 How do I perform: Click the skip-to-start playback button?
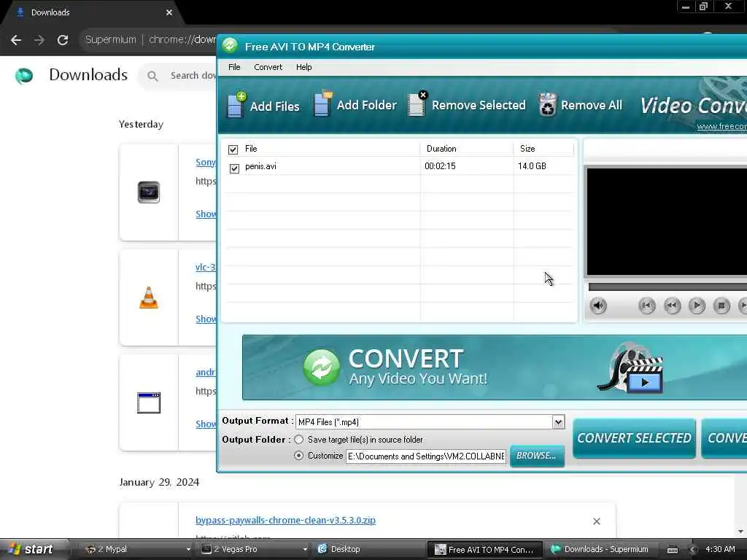[x=646, y=306]
